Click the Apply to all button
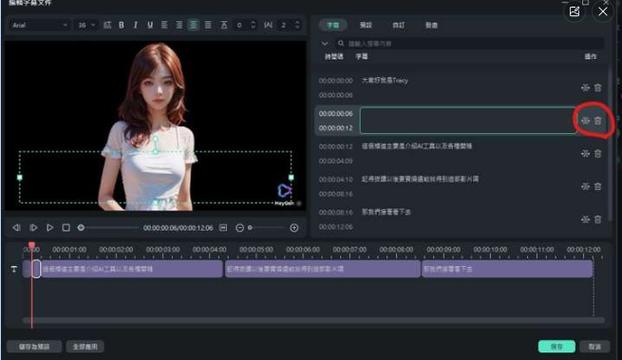 tap(85, 347)
